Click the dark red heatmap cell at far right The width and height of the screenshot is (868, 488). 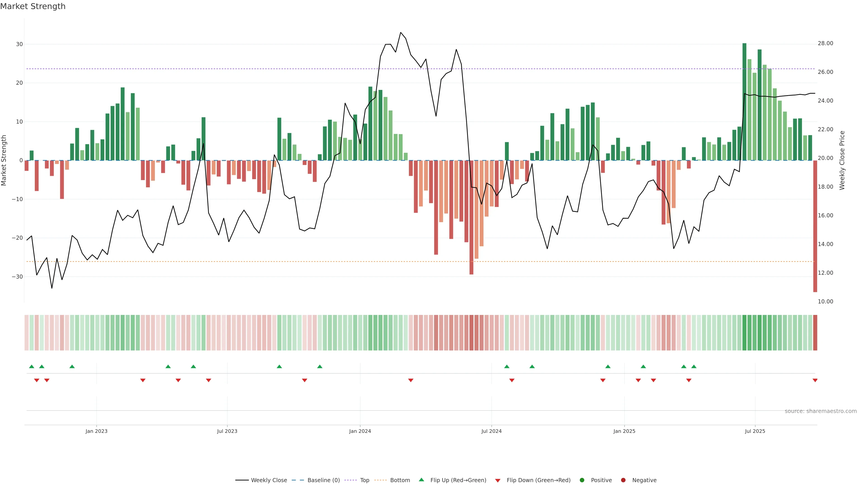[x=815, y=332]
